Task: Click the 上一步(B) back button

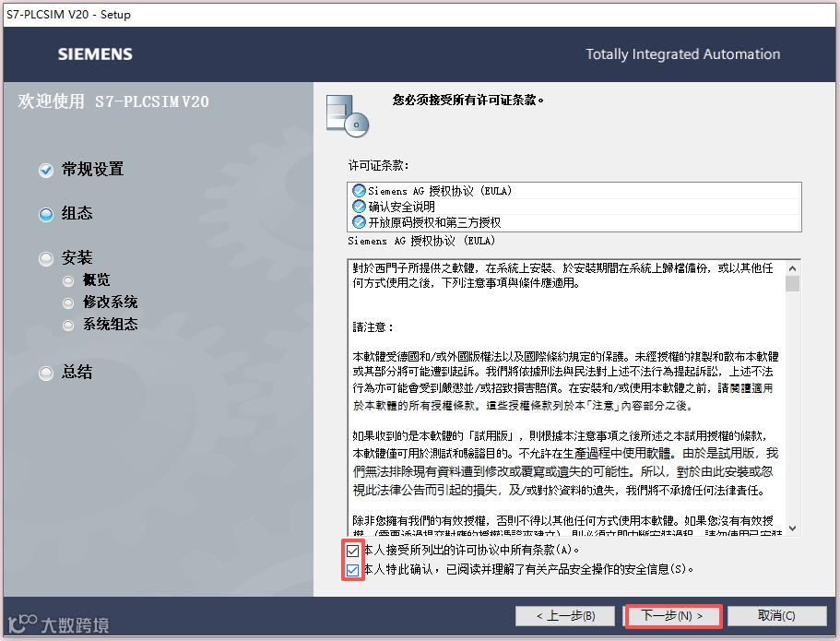Action: tap(566, 616)
